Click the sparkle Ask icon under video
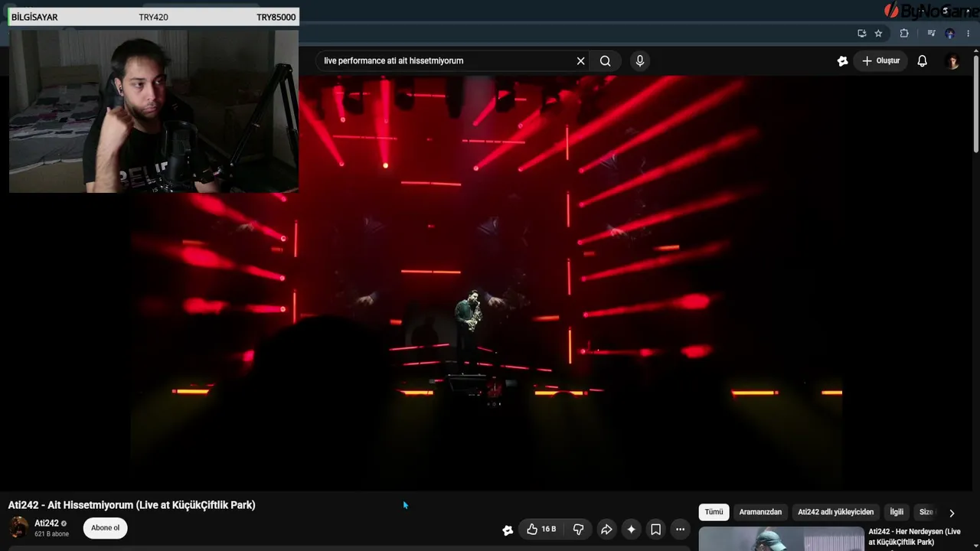 (x=631, y=529)
